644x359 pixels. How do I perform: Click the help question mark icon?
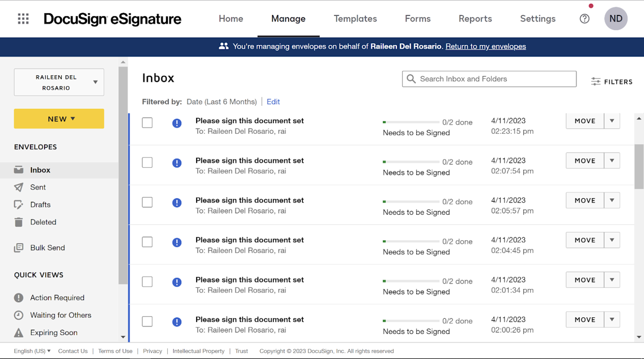(x=584, y=18)
